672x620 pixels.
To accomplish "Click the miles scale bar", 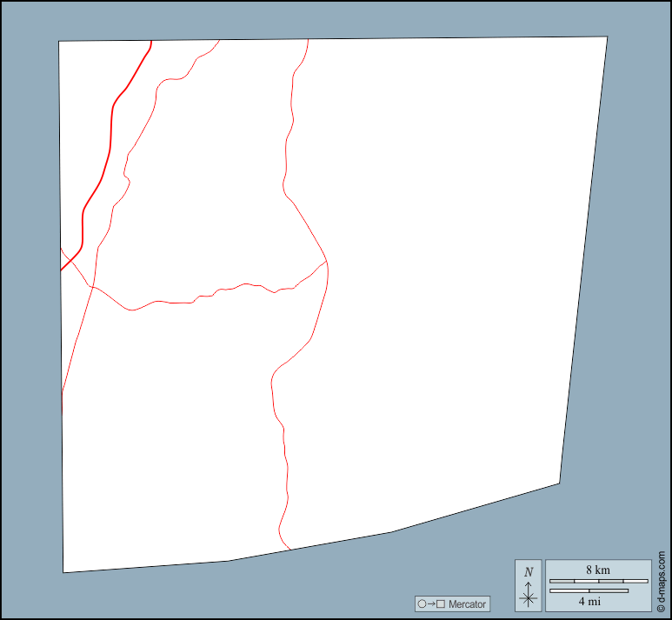I will click(x=589, y=590).
